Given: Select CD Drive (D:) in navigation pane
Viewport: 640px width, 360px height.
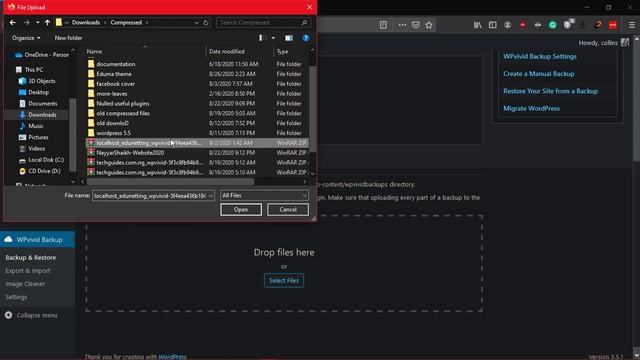Looking at the screenshot, I should 40,171.
